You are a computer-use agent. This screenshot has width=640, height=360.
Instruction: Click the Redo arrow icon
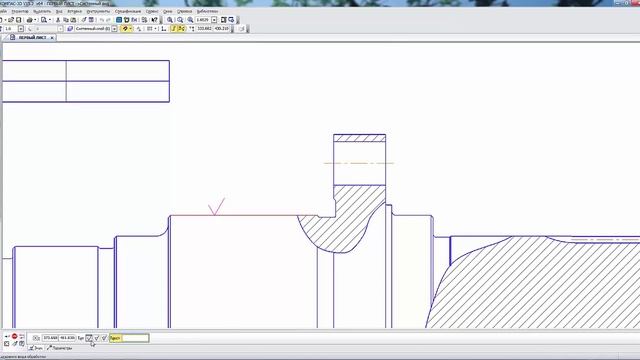tap(109, 20)
